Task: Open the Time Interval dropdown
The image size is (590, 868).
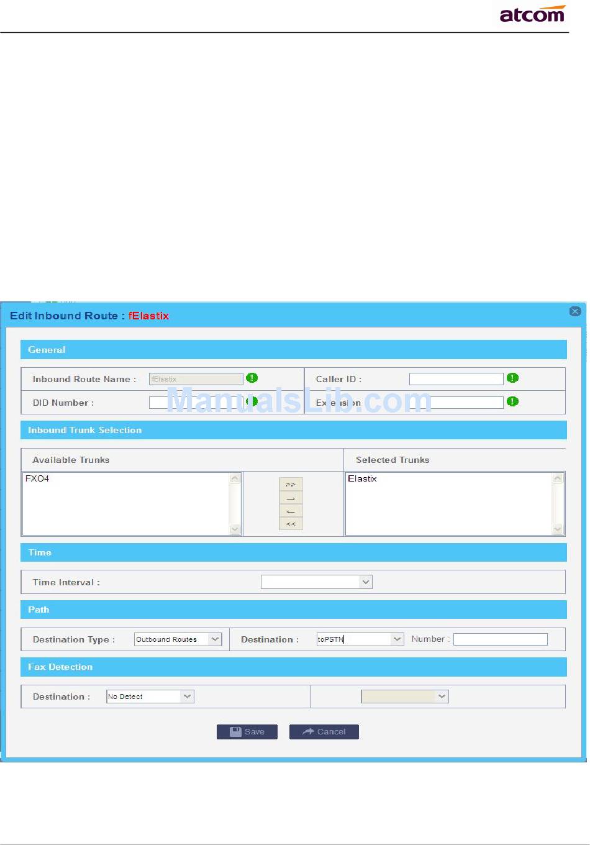Action: coord(317,582)
